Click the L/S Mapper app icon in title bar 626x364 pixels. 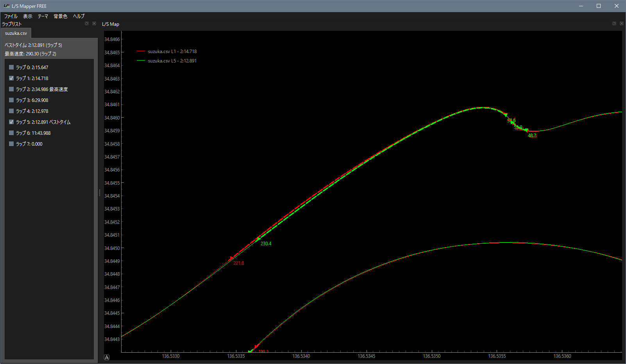pyautogui.click(x=6, y=6)
